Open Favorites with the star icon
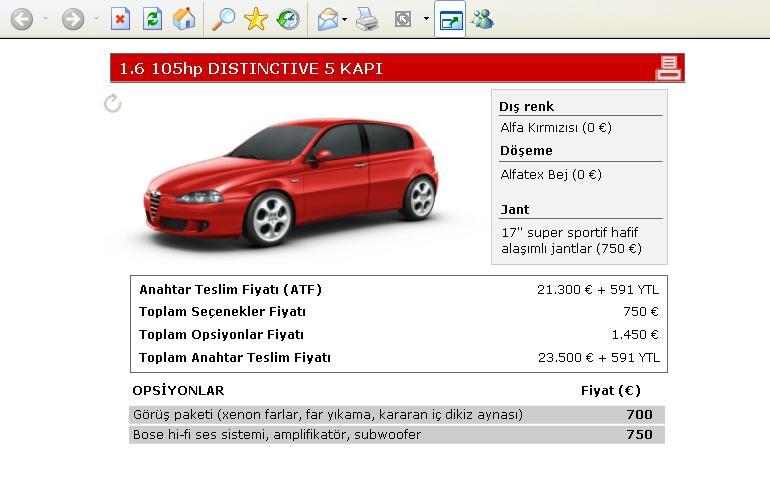The image size is (770, 484). [x=256, y=19]
